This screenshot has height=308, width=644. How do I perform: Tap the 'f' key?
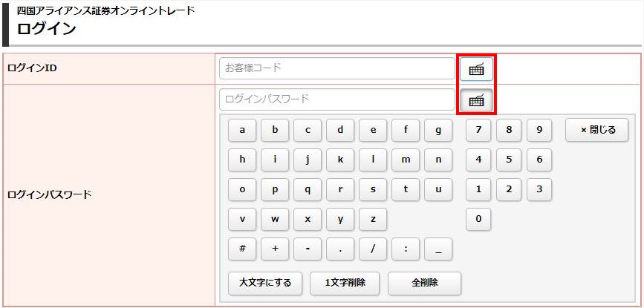click(x=406, y=130)
